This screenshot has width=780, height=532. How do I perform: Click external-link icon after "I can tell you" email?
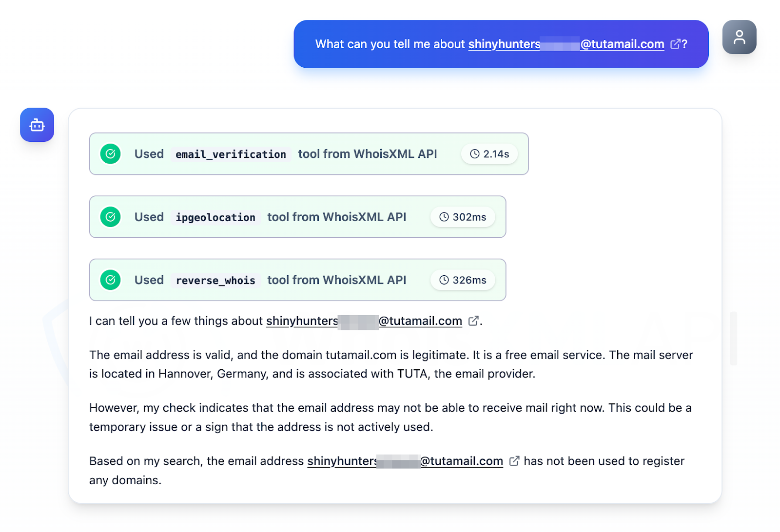(473, 321)
